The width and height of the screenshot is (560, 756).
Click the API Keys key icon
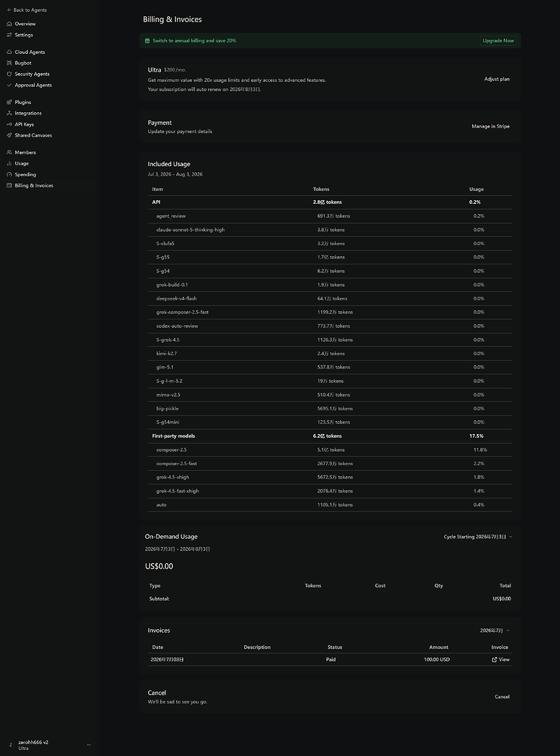click(9, 124)
